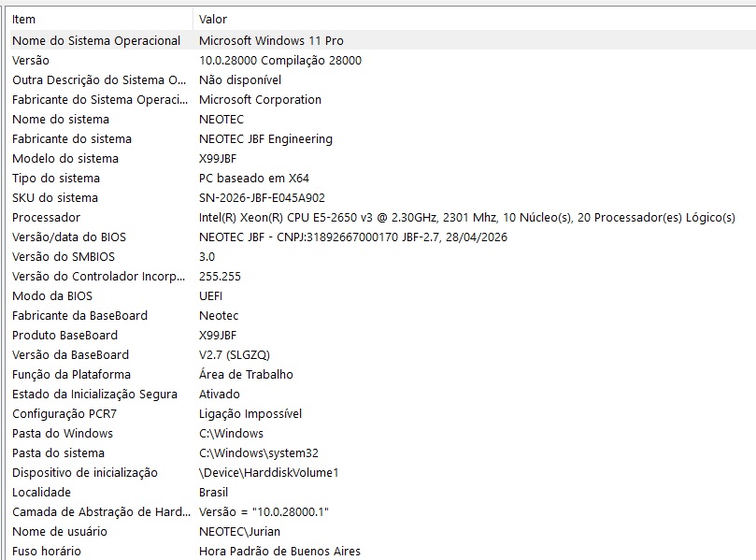This screenshot has width=756, height=560.
Task: Click the NEOTEC system name value
Action: [221, 119]
